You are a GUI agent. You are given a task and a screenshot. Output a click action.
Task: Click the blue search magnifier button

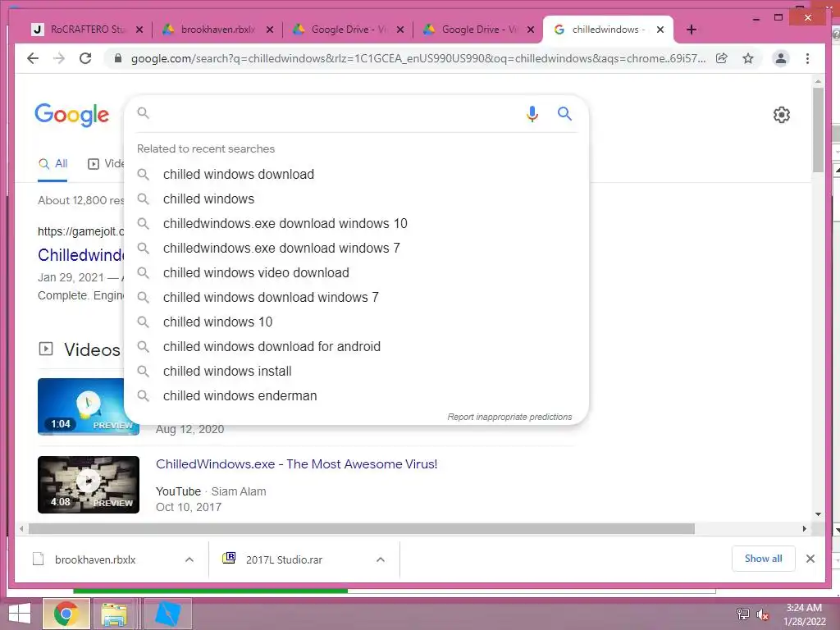564,113
